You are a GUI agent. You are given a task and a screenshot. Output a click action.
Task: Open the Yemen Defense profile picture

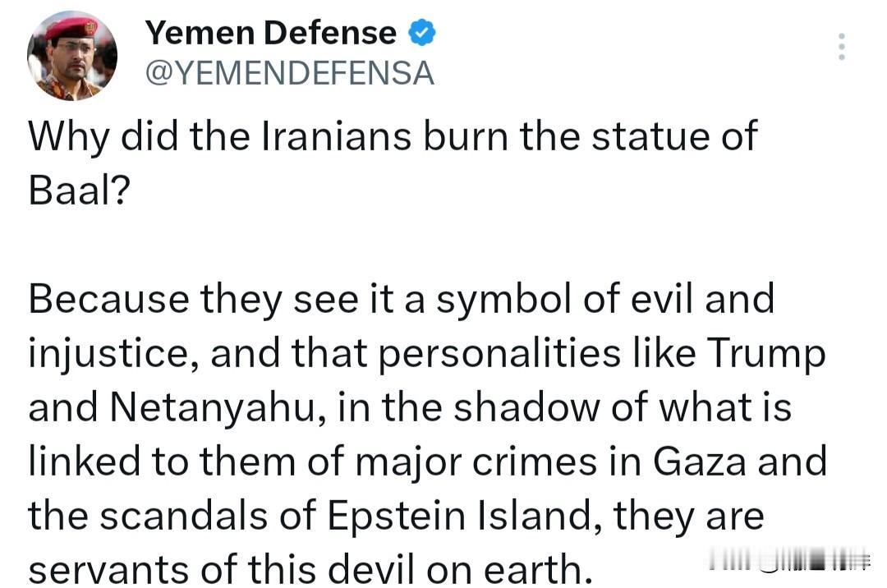tap(72, 56)
